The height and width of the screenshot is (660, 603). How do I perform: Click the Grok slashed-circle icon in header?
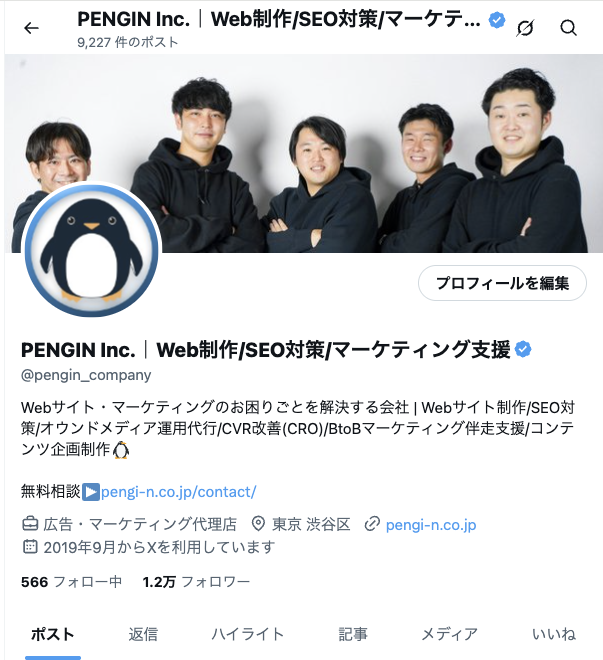(525, 28)
